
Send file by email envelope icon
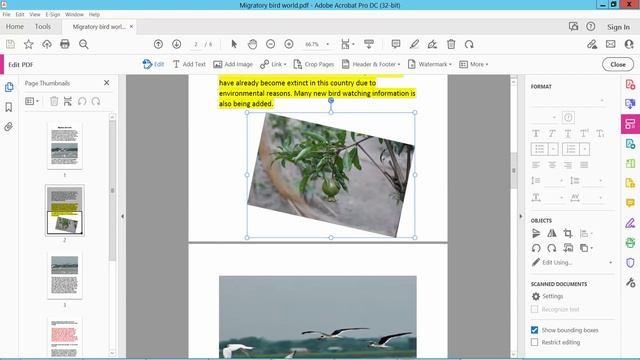point(611,44)
